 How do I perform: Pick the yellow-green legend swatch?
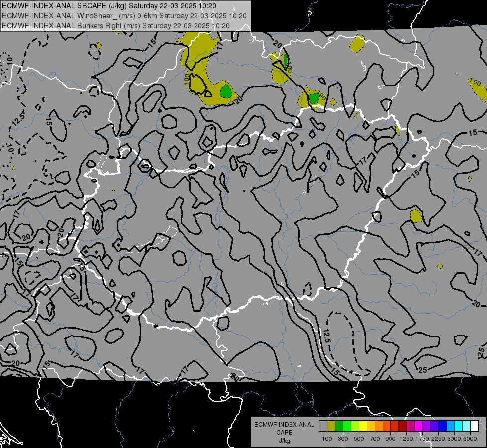(x=355, y=426)
